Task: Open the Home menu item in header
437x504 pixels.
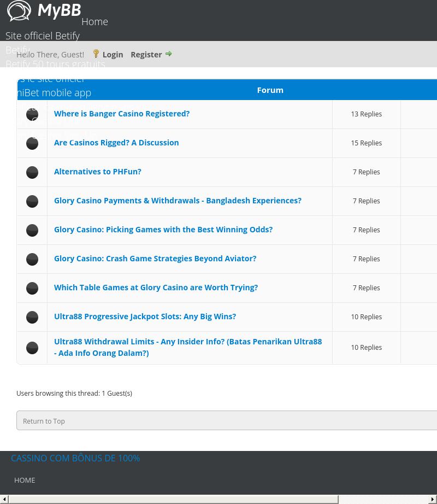Action: pyautogui.click(x=95, y=22)
